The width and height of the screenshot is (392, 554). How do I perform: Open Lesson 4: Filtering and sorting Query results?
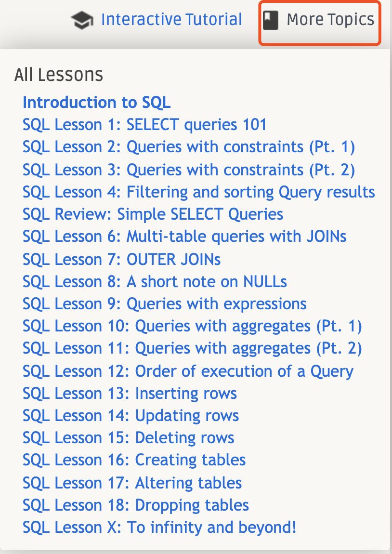[198, 192]
